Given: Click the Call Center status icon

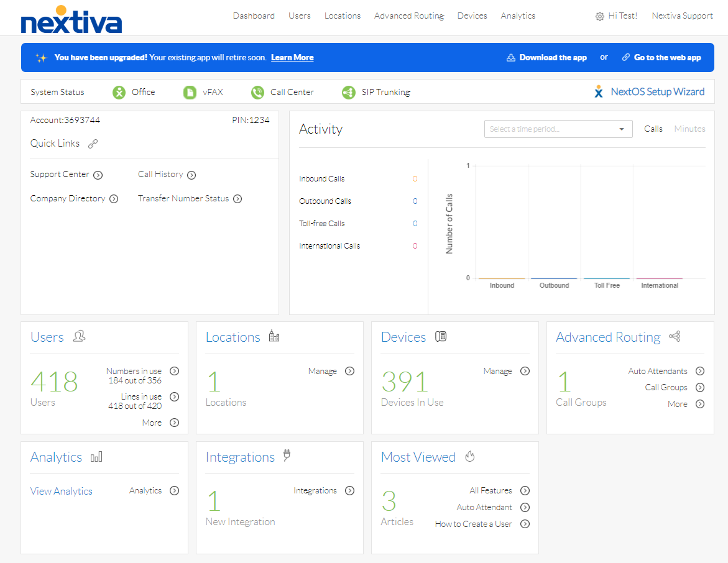Looking at the screenshot, I should pos(257,93).
